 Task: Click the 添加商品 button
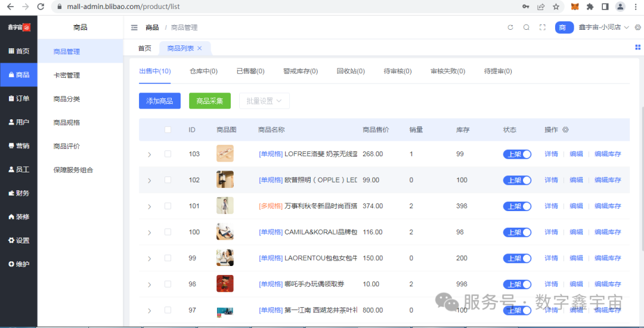tap(160, 101)
